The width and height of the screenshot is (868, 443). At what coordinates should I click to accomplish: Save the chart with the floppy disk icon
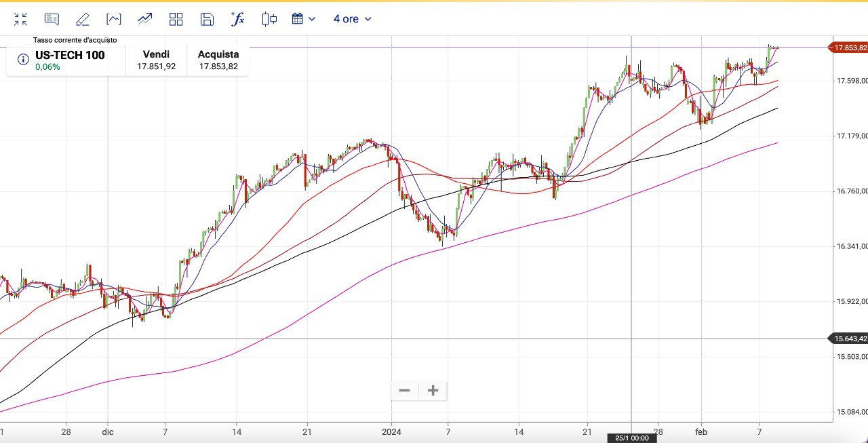click(208, 19)
